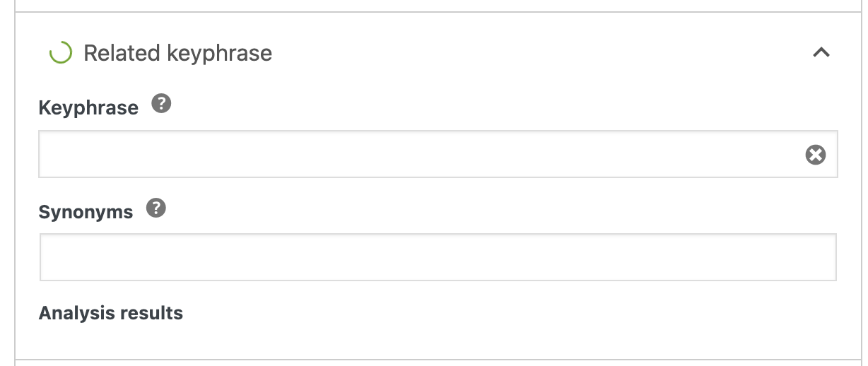
Task: Select the Analysis results heading
Action: point(111,313)
